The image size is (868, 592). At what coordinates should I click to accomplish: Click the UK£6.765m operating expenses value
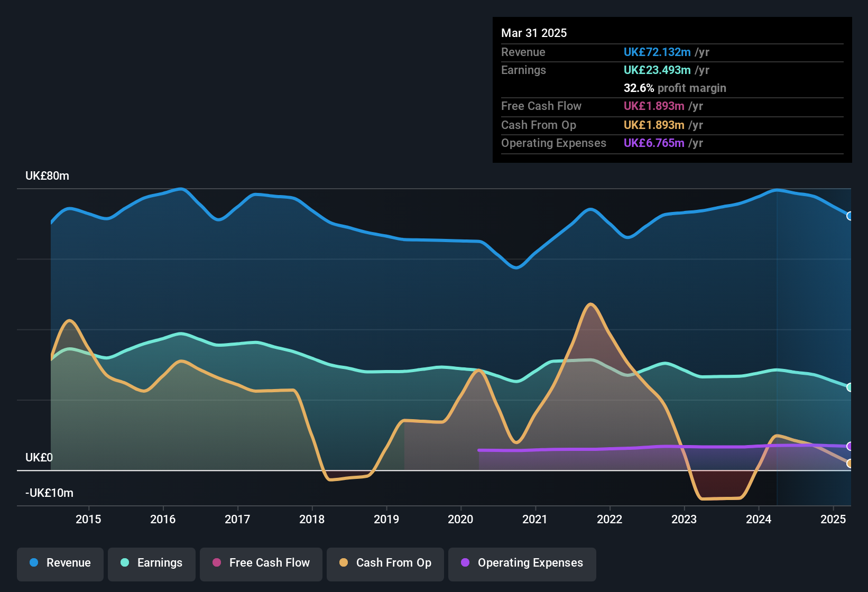[x=654, y=143]
